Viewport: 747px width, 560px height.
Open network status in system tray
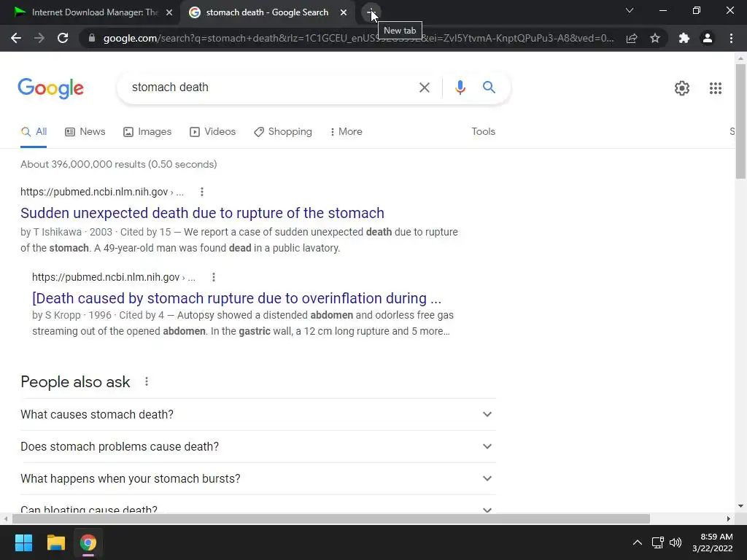(x=658, y=542)
